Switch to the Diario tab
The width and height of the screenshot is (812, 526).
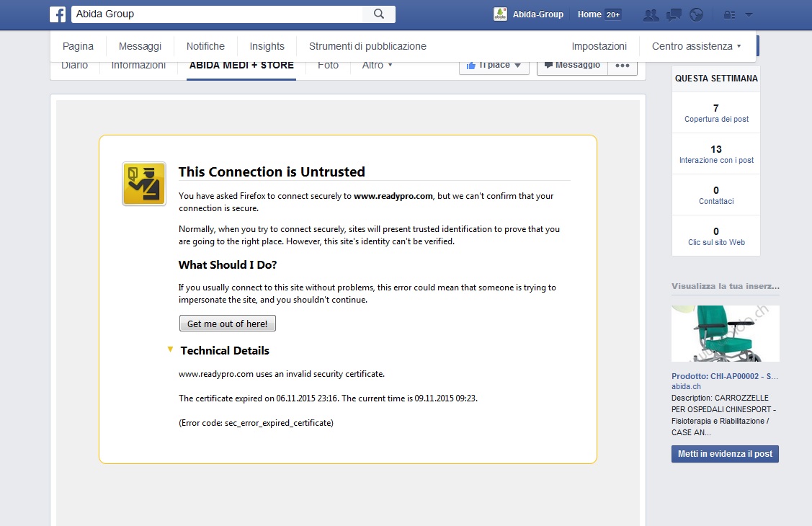click(x=75, y=66)
